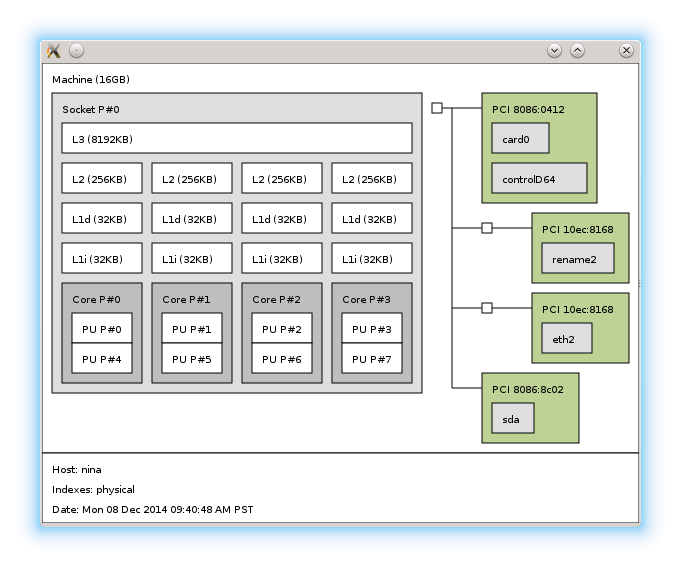Select the Core P#2 label
681x567 pixels.
click(276, 299)
